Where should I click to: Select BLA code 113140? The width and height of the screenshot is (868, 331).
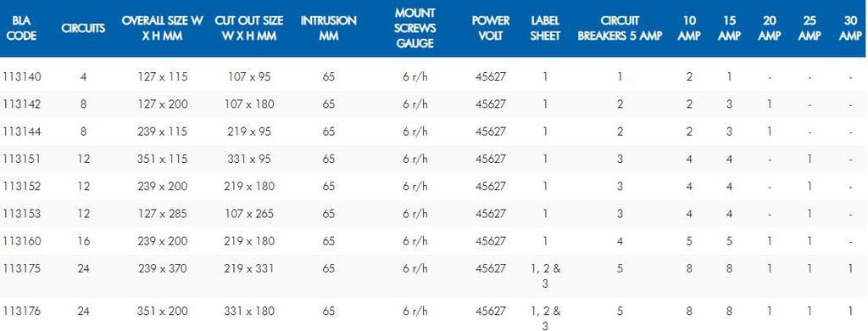(22, 76)
